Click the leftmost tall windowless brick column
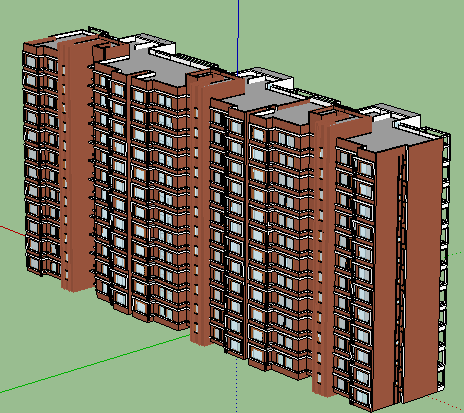The width and height of the screenshot is (464, 413). click(76, 164)
